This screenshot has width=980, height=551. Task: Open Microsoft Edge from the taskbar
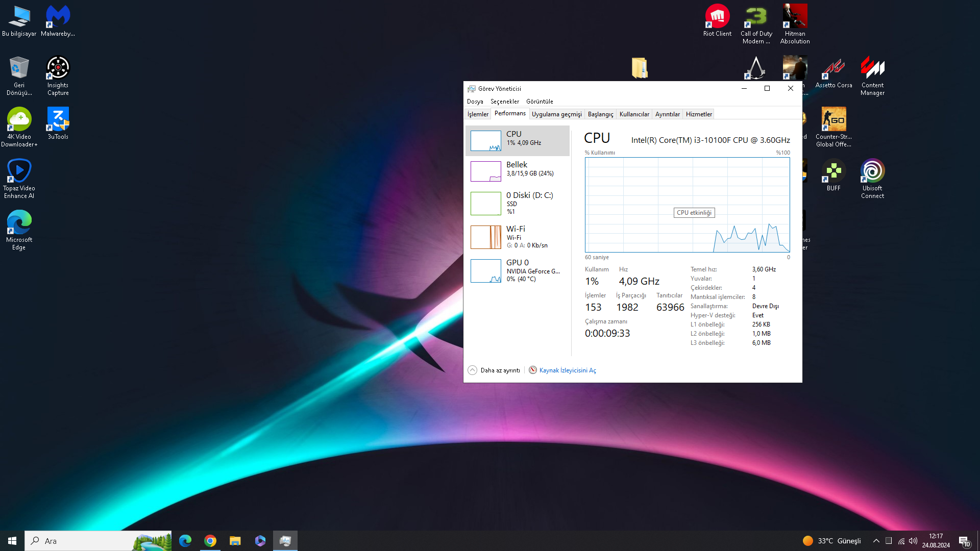185,541
